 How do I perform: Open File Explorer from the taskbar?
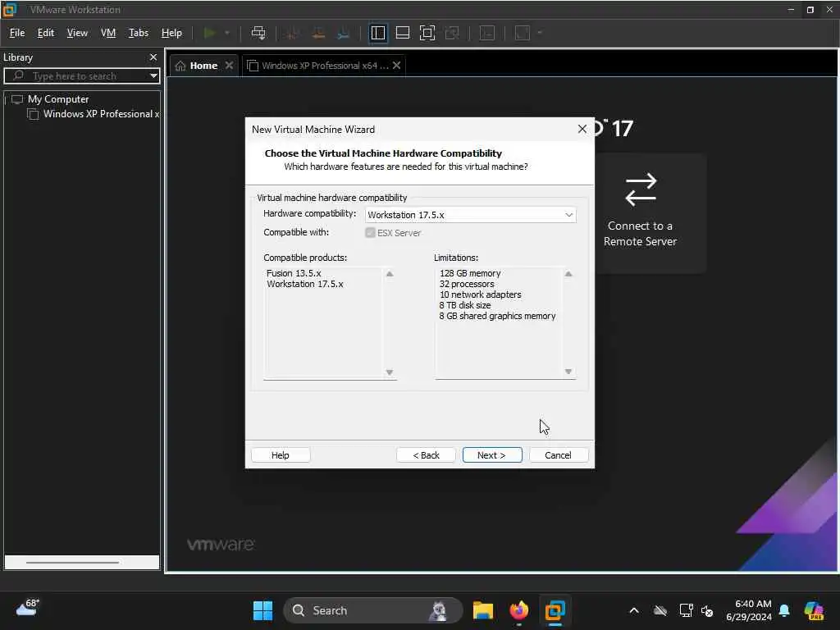(482, 610)
